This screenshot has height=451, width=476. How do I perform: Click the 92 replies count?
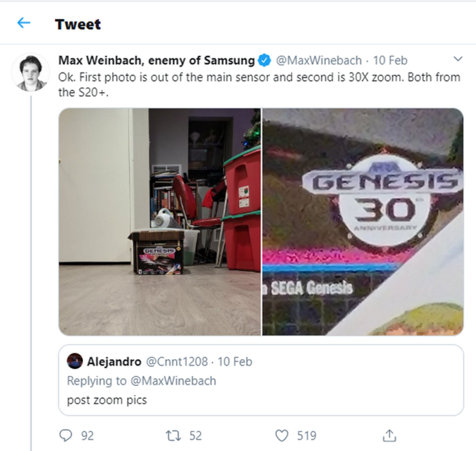coord(88,436)
